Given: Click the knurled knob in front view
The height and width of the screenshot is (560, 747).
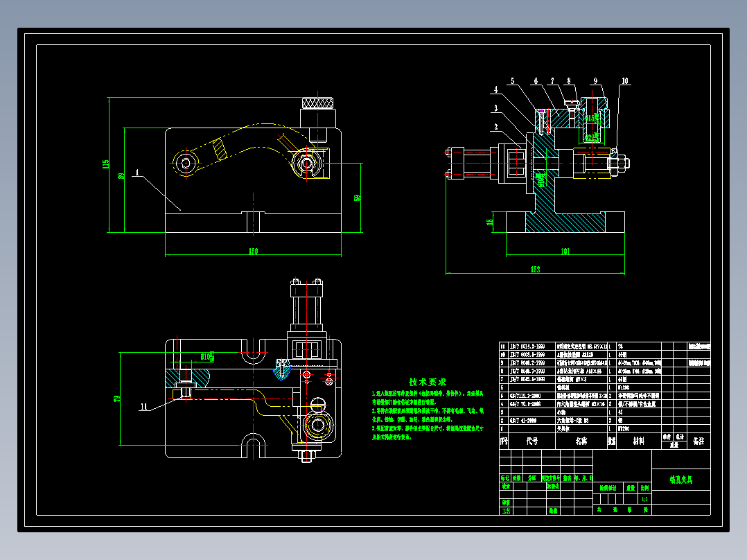Looking at the screenshot, I should click(317, 103).
